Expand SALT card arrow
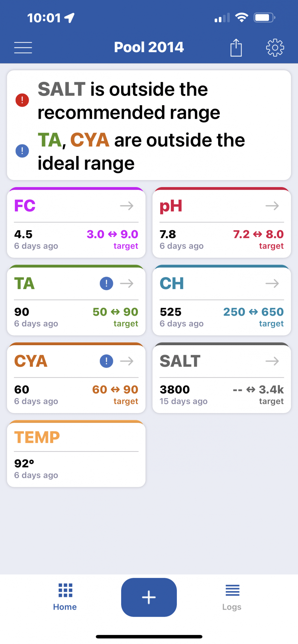Image resolution: width=298 pixels, height=644 pixels. pyautogui.click(x=272, y=361)
